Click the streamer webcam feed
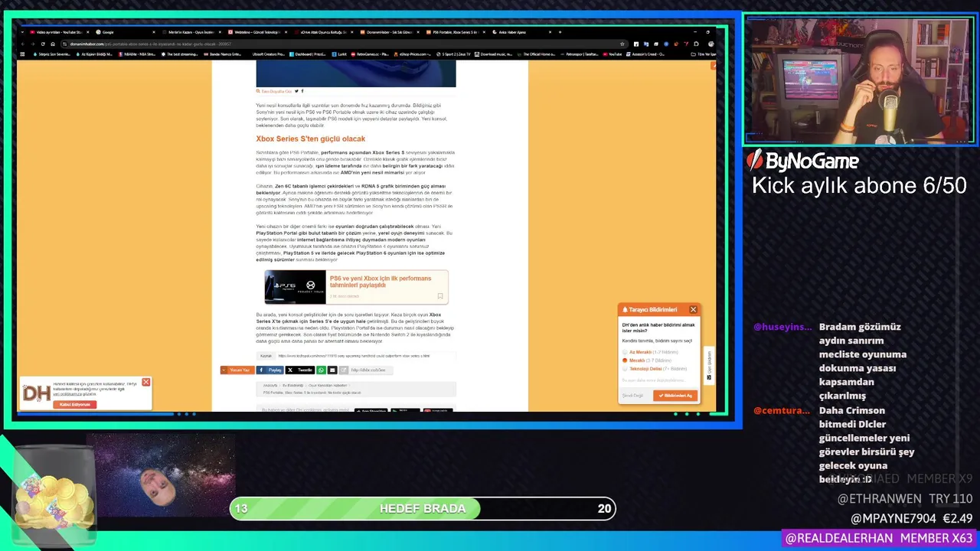 [x=859, y=80]
